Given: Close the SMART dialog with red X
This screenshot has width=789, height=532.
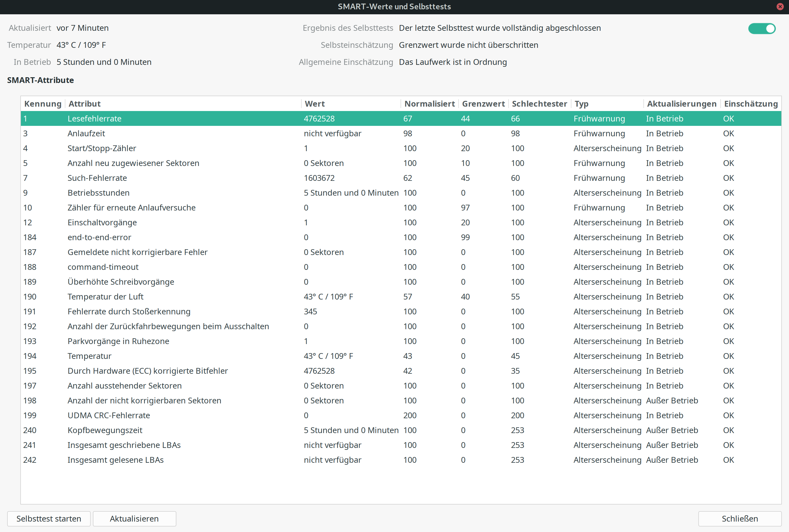Looking at the screenshot, I should click(780, 7).
